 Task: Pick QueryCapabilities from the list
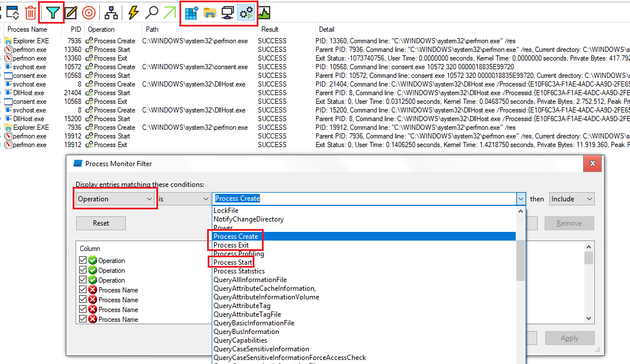click(240, 340)
